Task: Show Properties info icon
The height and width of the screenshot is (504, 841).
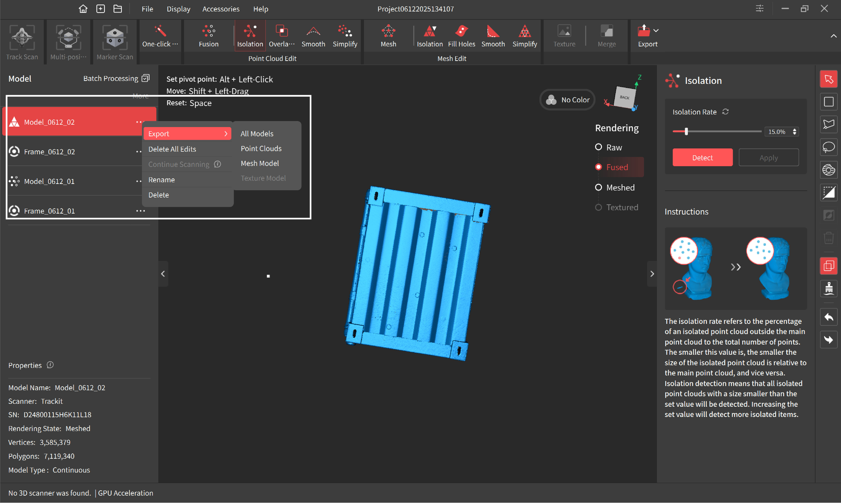Action: click(50, 365)
